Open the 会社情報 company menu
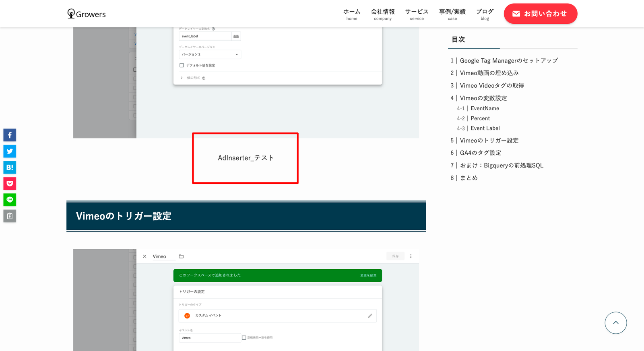Screen dimensions: 644x351 [x=383, y=14]
